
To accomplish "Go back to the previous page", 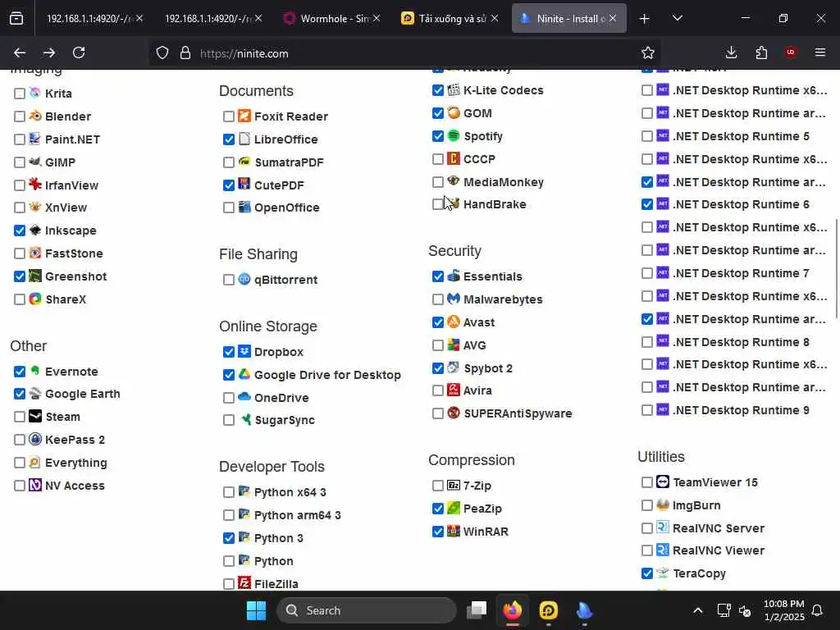I will tap(20, 52).
